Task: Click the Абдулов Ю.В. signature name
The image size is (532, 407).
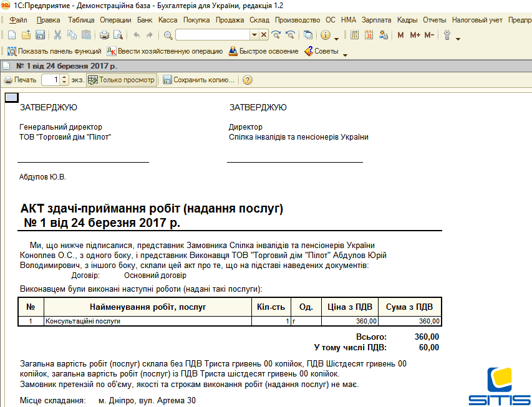Action: coord(42,177)
